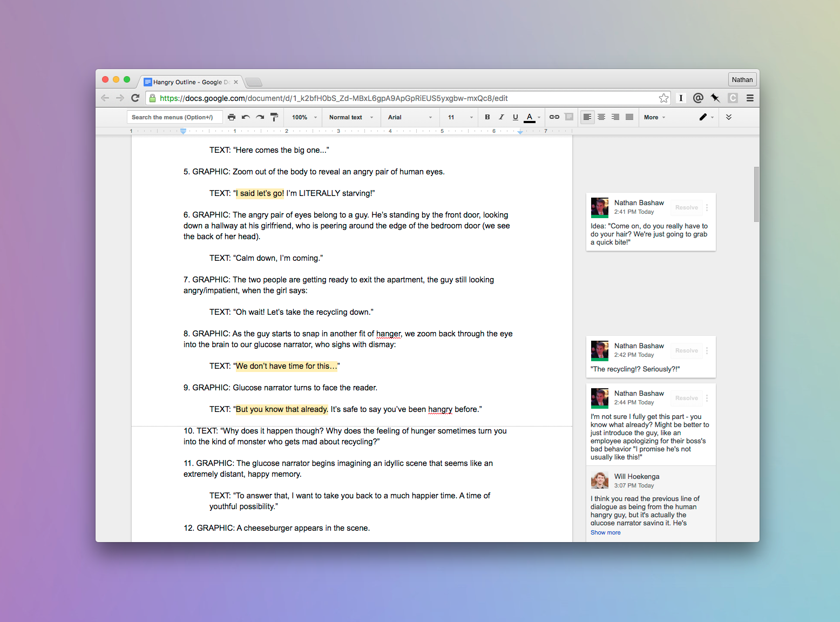Image resolution: width=840 pixels, height=622 pixels.
Task: Close the Hangry Outline tab
Action: 236,82
